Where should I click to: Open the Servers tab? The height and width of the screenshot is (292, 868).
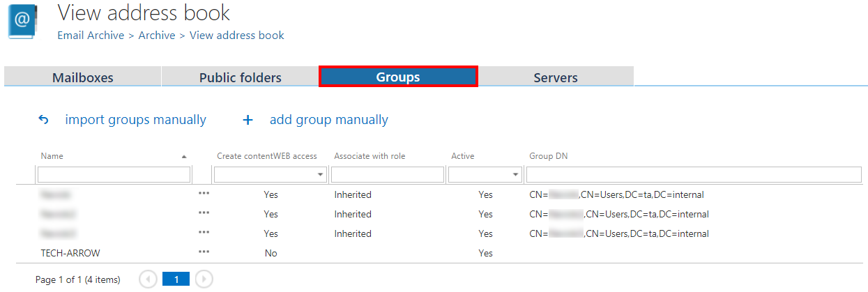pos(555,77)
